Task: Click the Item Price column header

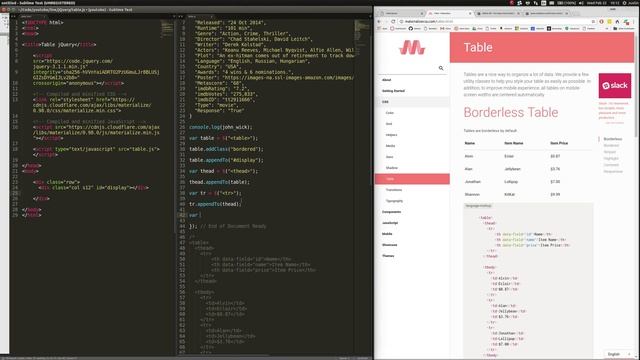Action: 559,143
